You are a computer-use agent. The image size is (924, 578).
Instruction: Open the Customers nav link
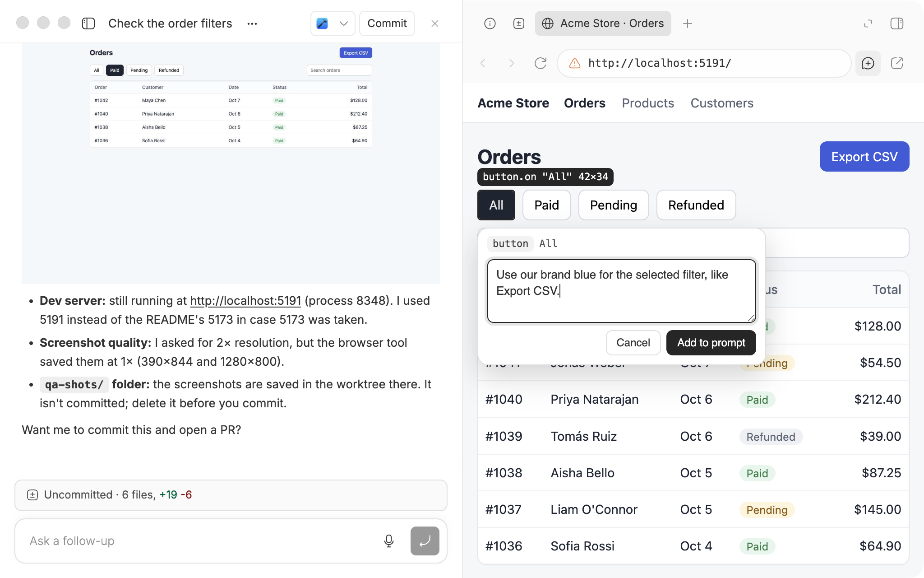722,103
